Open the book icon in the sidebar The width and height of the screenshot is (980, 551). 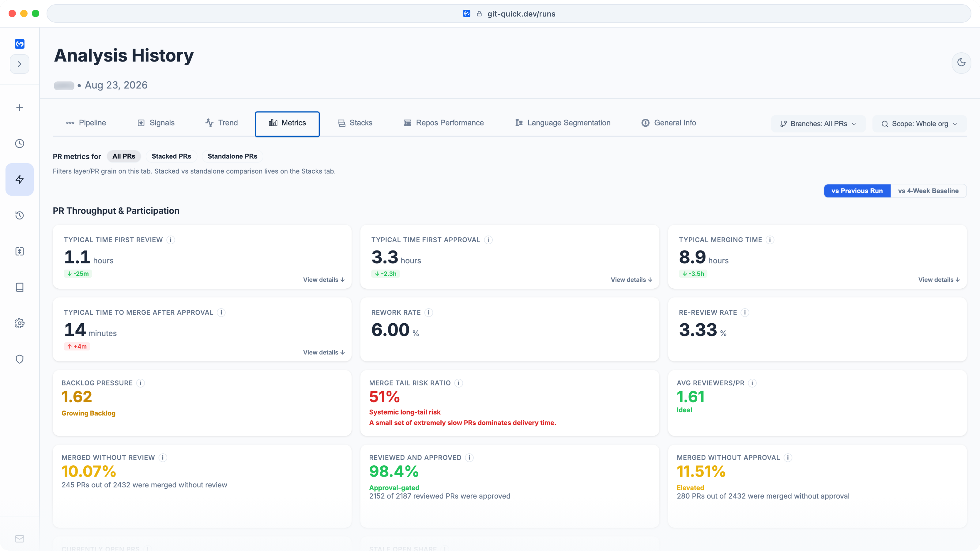pos(19,287)
